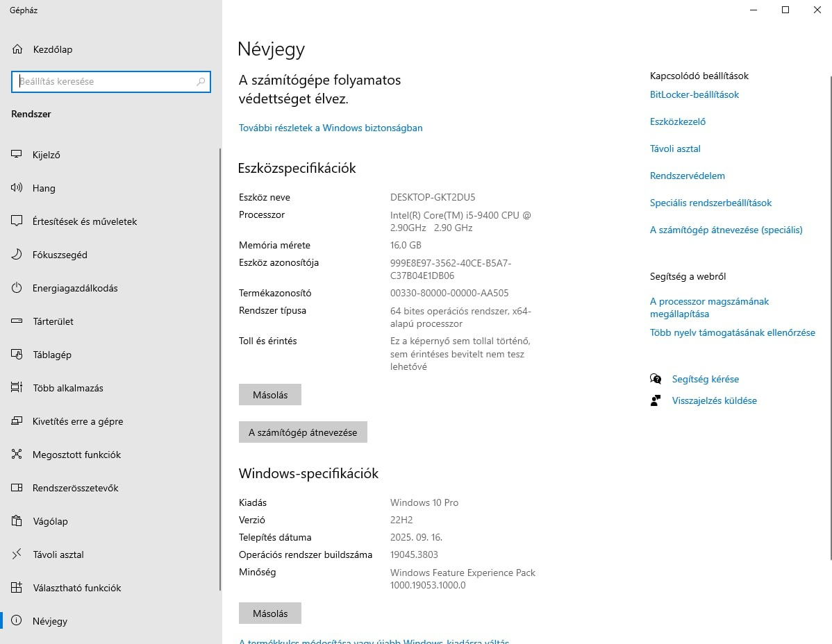Click the Kijelző display icon

coord(17,155)
